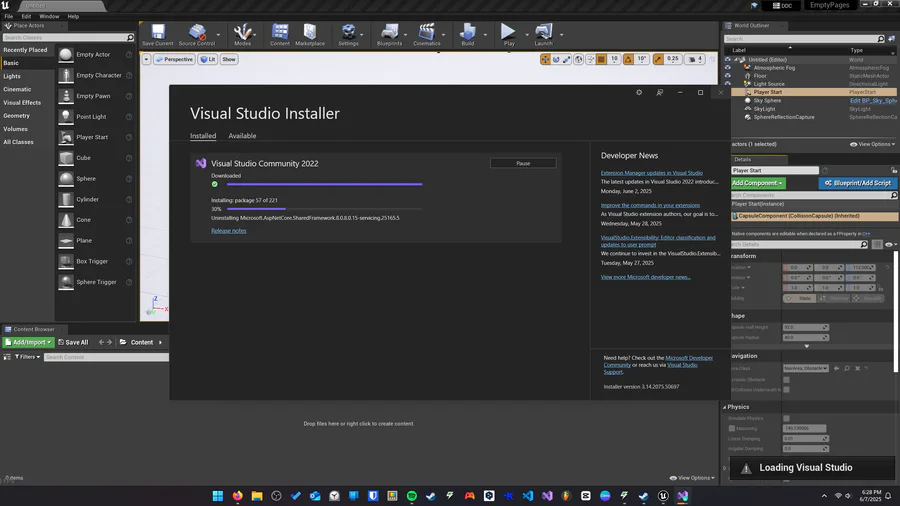Open Marketplace toolbar icon
Screen dimensions: 900x506
click(x=310, y=34)
